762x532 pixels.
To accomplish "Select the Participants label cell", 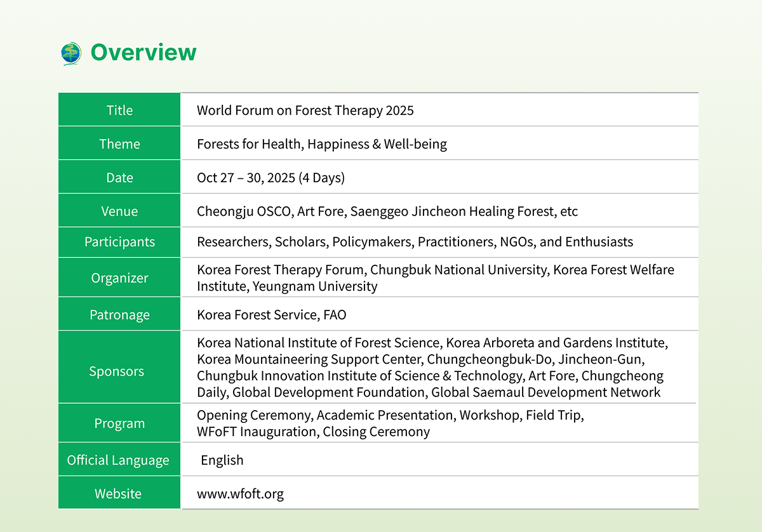I will pos(119,242).
